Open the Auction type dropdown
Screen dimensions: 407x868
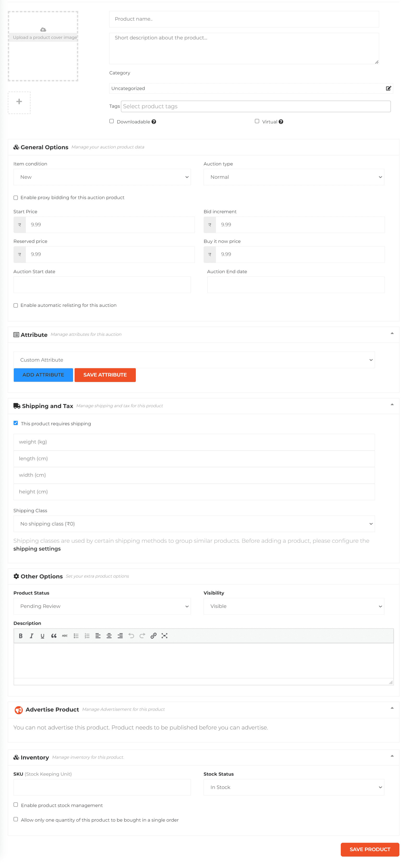click(x=294, y=177)
